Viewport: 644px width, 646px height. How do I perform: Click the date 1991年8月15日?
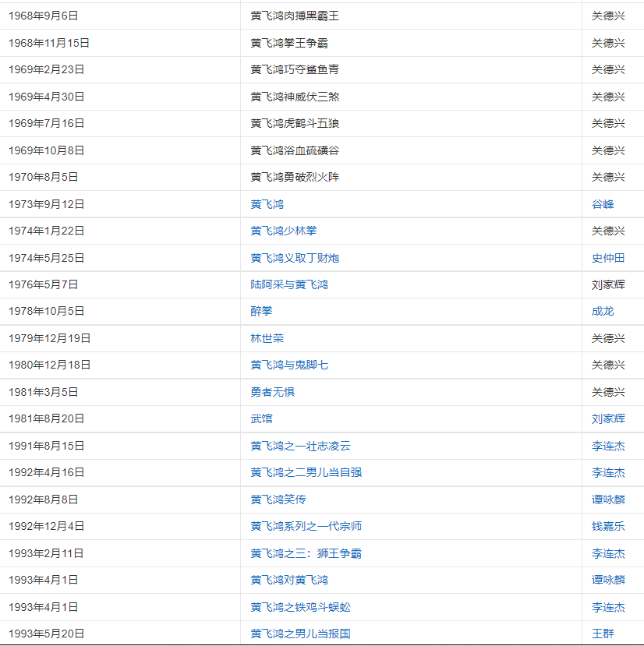point(46,447)
